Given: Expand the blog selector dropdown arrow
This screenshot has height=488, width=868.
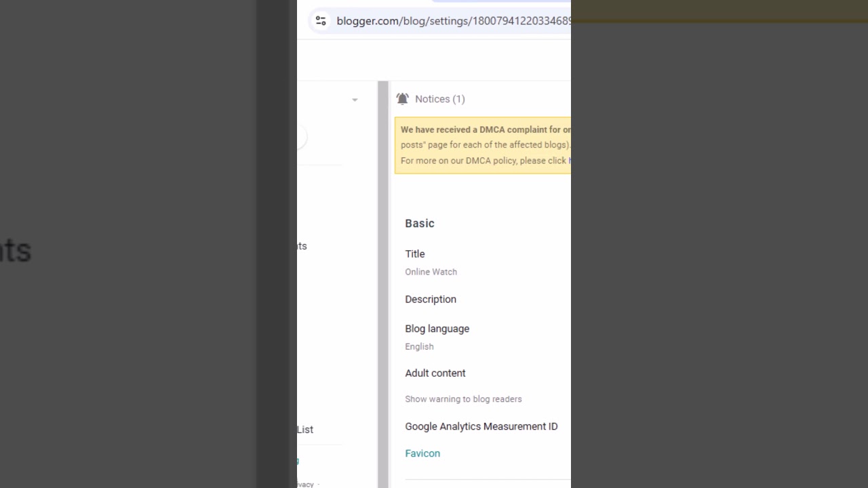Looking at the screenshot, I should click(x=355, y=100).
